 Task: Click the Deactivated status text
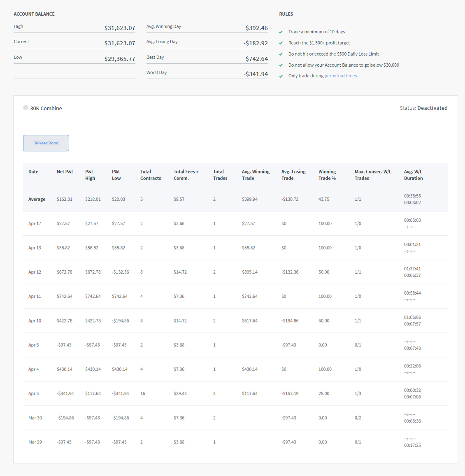[432, 108]
